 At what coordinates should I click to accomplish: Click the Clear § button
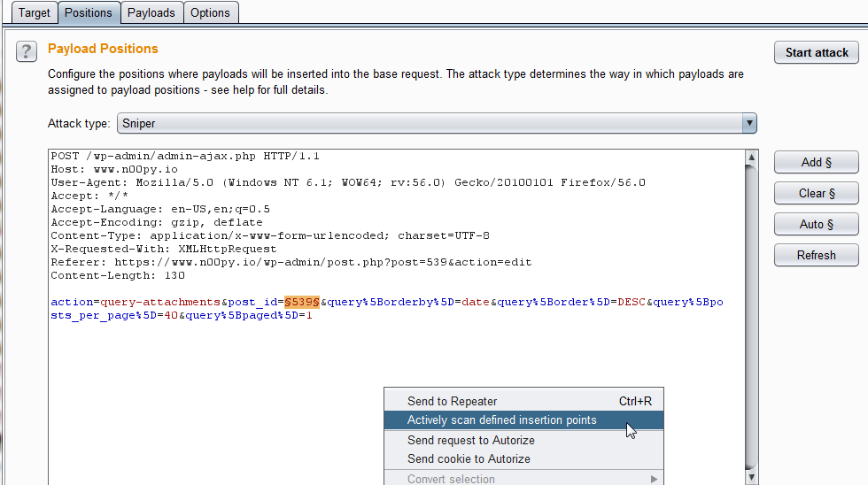(x=817, y=193)
